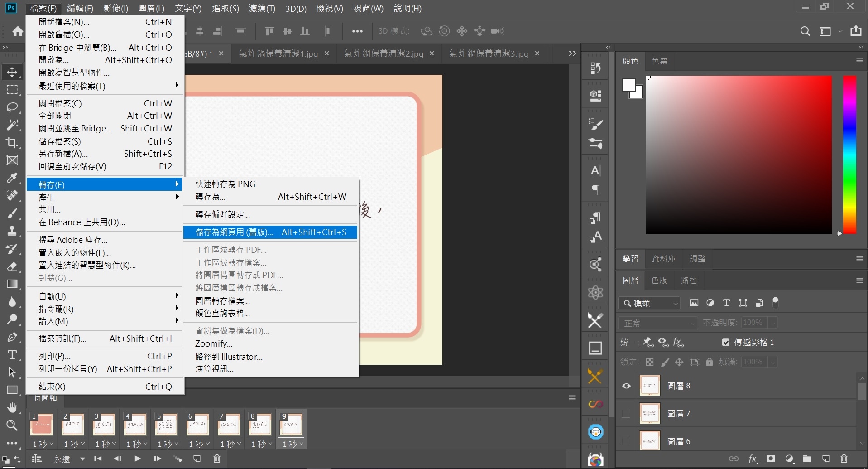Screen dimensions: 868x469
Task: Choose 快速轉存為 PNG from the submenu
Action: (x=225, y=184)
